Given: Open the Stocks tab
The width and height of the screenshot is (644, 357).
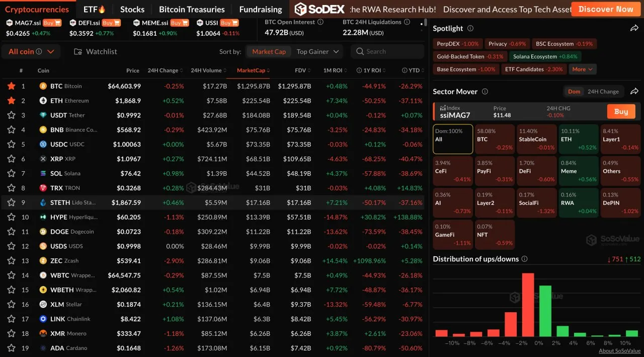Looking at the screenshot, I should coord(132,9).
